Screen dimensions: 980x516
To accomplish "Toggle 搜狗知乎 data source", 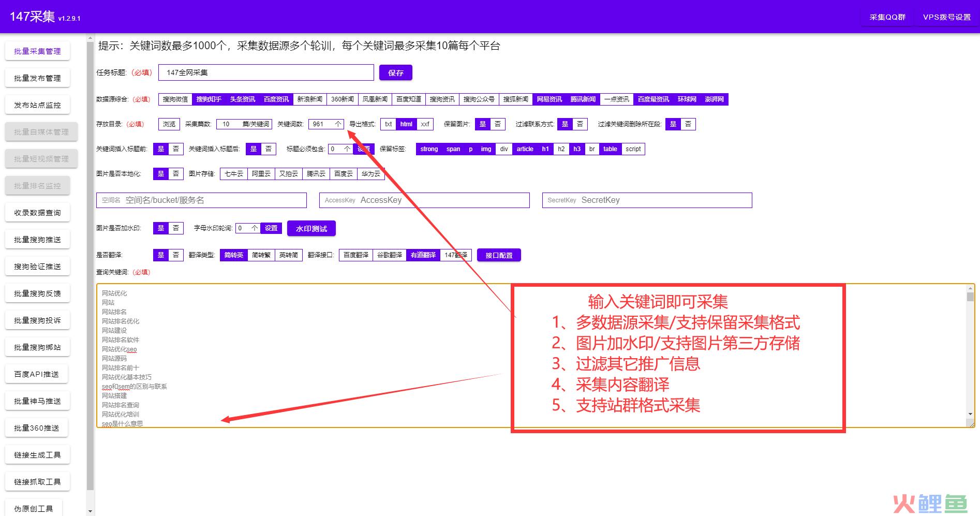I will click(x=209, y=99).
